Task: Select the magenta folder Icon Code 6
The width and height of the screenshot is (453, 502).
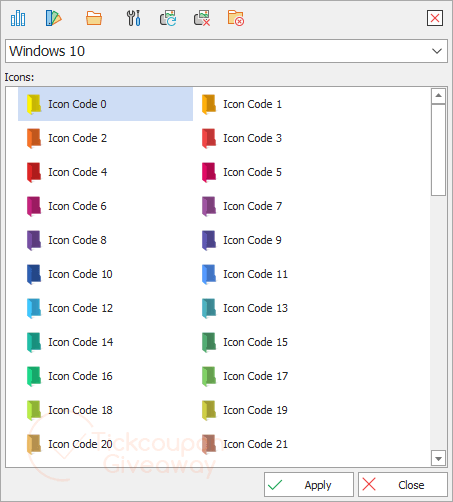Action: click(105, 206)
